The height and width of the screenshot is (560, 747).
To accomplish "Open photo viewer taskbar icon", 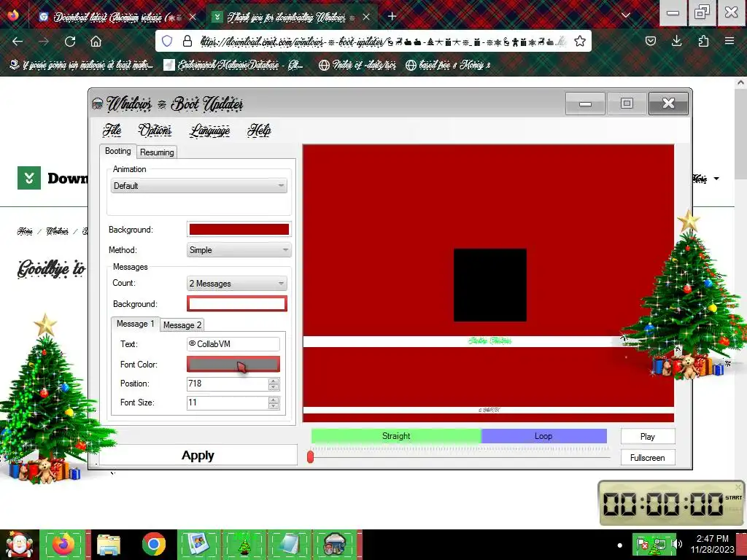I will coord(198,544).
